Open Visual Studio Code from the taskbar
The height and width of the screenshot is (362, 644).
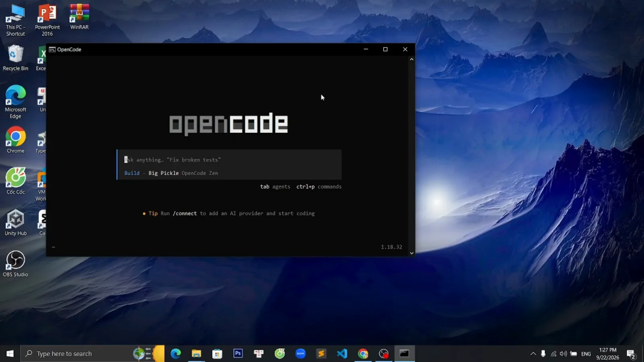[x=342, y=354]
